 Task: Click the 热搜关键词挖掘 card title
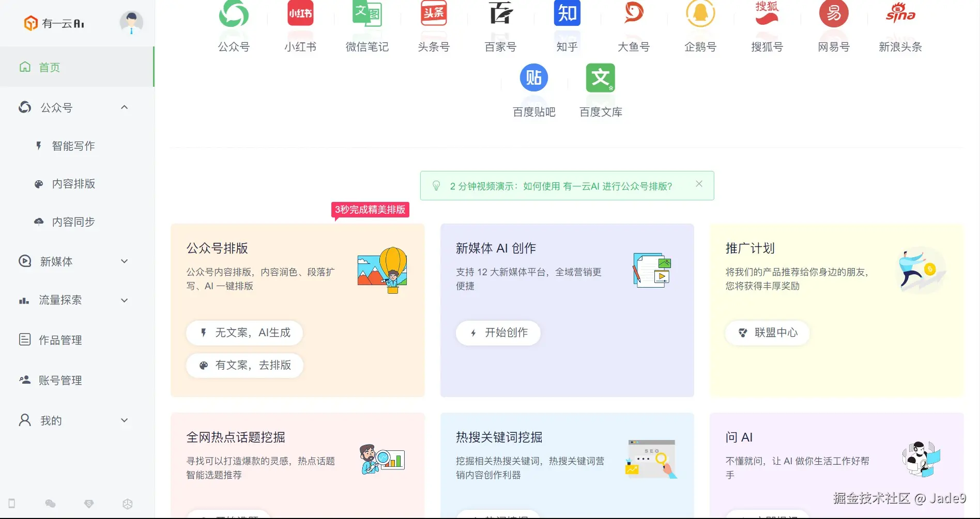click(499, 437)
